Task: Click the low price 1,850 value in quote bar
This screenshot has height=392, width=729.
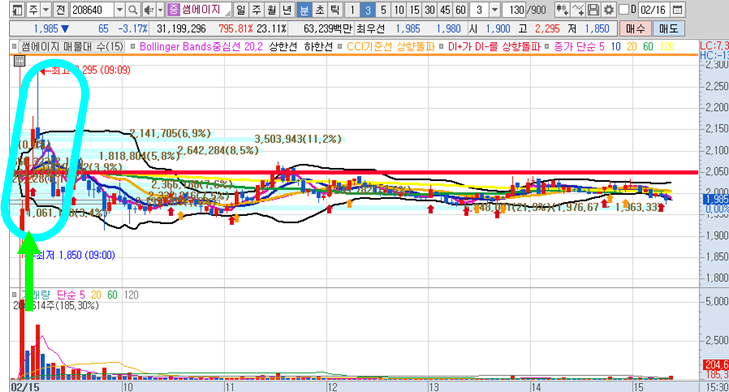Action: (596, 29)
